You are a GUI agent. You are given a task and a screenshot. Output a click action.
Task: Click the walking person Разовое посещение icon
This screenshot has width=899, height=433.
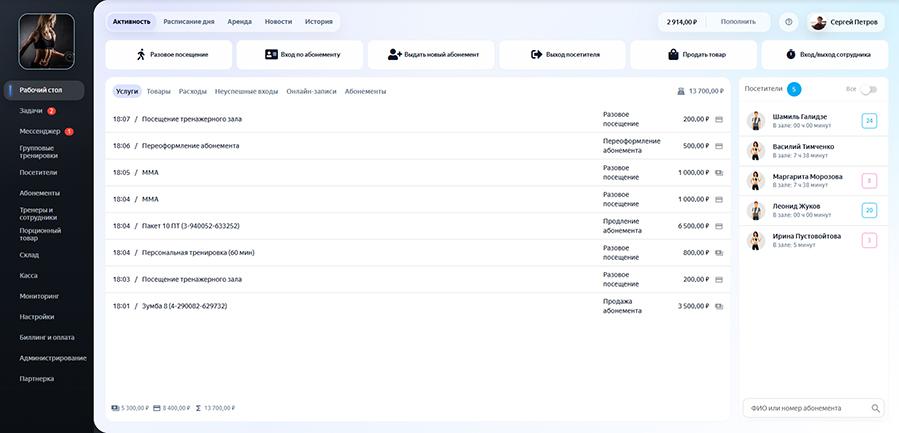[141, 54]
